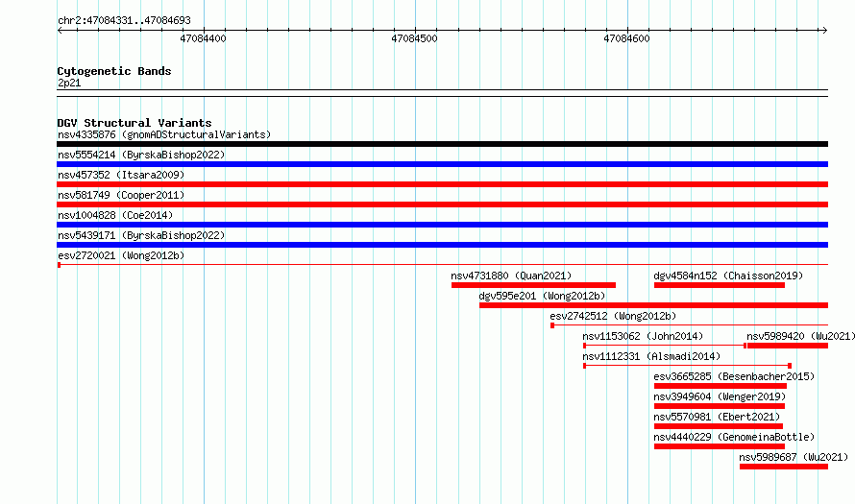Viewport: 855px width, 504px height.
Task: Click the nsv3949604 (Wenger2019) label
Action: 720,396
